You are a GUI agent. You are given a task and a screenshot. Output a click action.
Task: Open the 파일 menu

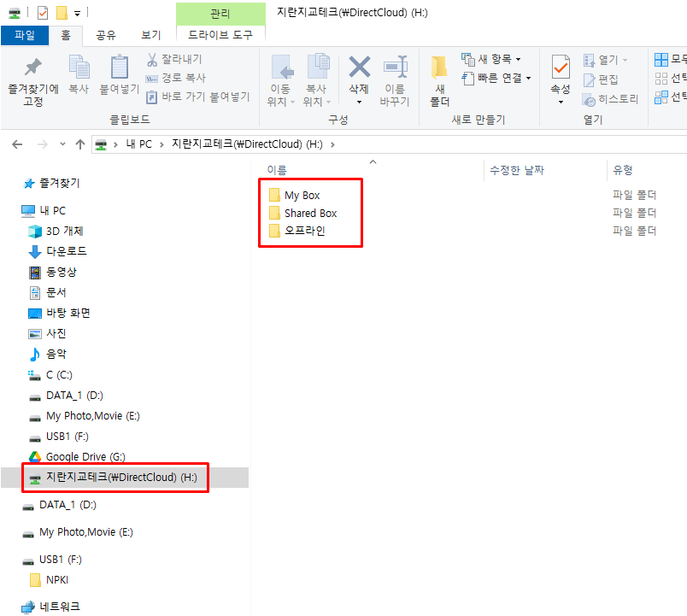click(24, 35)
